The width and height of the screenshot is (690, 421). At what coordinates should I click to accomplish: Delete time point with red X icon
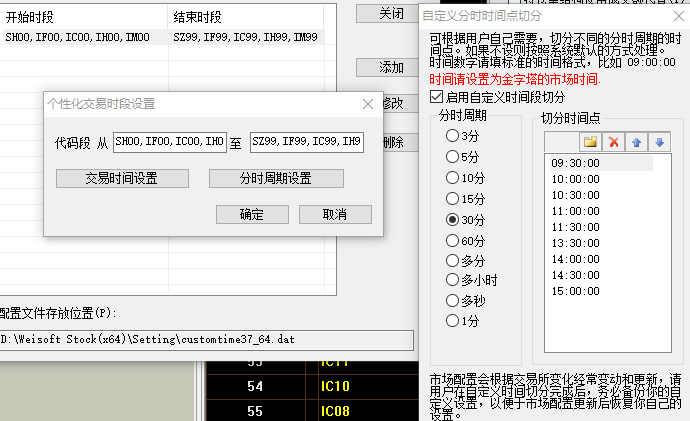(613, 142)
